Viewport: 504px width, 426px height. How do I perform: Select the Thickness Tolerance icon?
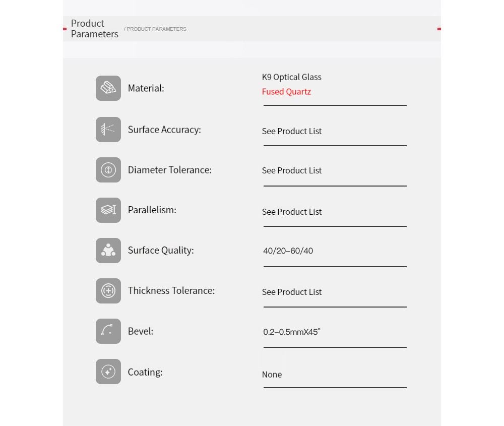click(108, 291)
